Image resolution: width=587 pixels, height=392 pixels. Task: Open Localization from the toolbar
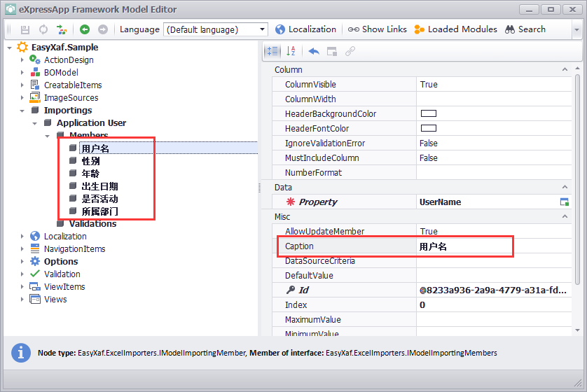[305, 29]
